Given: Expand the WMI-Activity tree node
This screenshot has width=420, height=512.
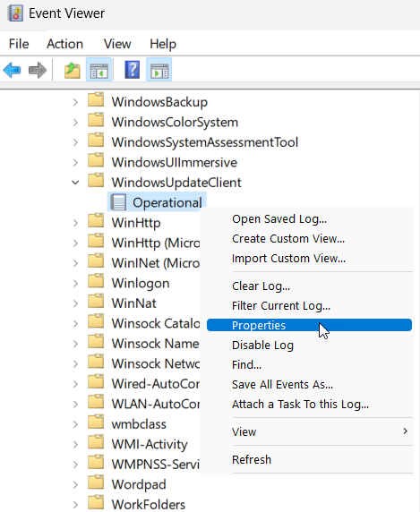Looking at the screenshot, I should [x=75, y=444].
